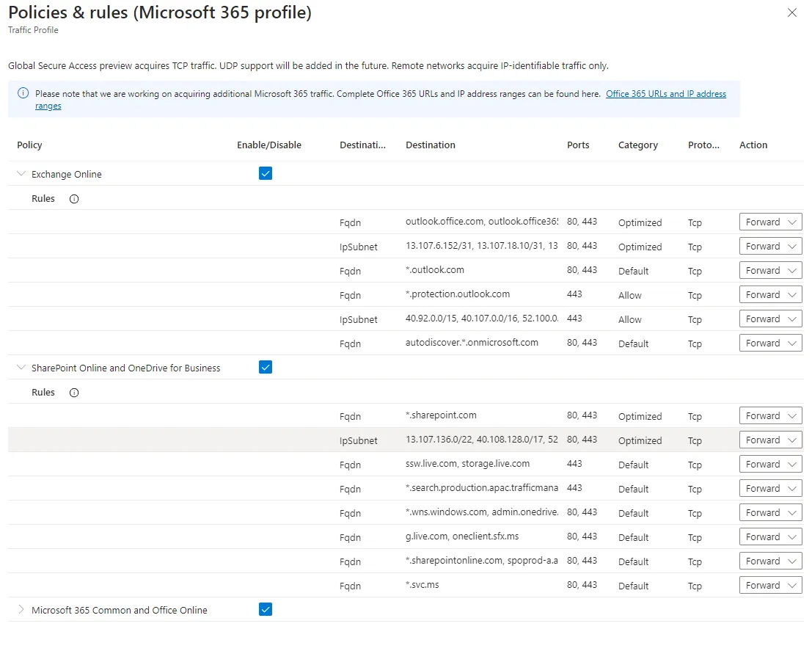Close the Policies & rules panel
This screenshot has width=812, height=662.
(x=791, y=12)
